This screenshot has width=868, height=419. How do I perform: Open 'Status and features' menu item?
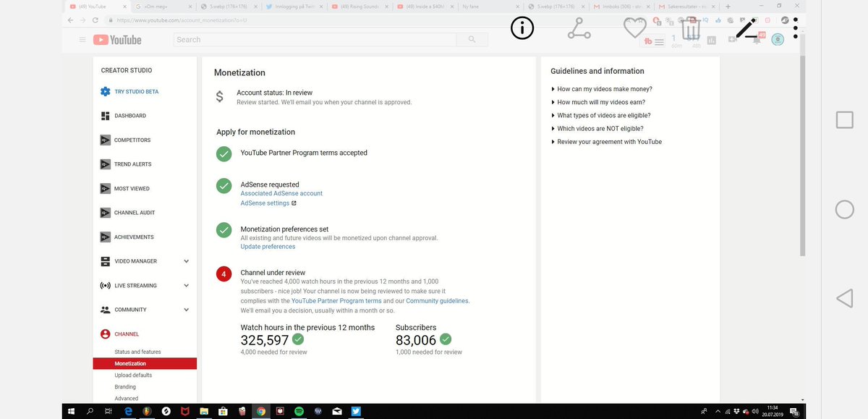(x=137, y=352)
